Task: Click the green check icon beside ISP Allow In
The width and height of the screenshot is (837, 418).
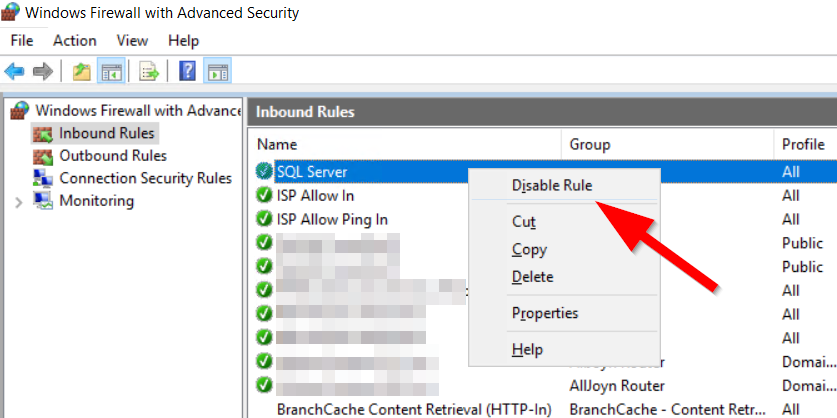Action: [x=264, y=195]
